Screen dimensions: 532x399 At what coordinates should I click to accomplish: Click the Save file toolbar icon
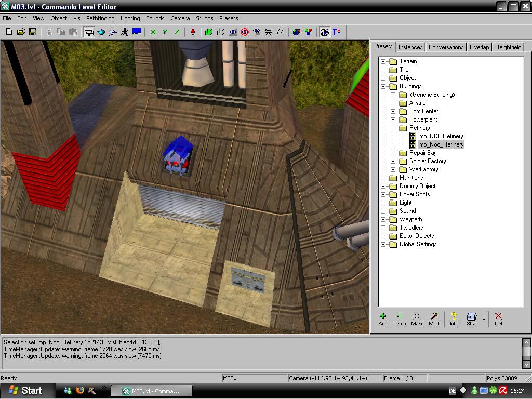[33, 32]
